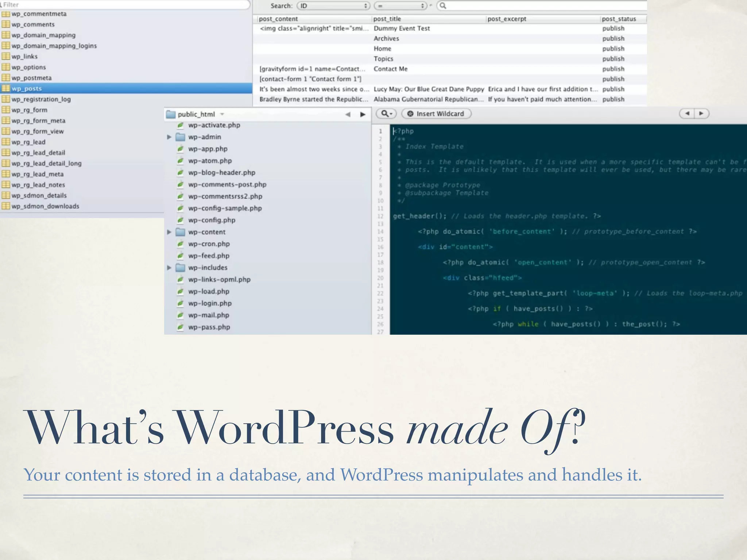Click the wp_sdmon_details table icon
This screenshot has height=560, width=747.
[x=5, y=195]
